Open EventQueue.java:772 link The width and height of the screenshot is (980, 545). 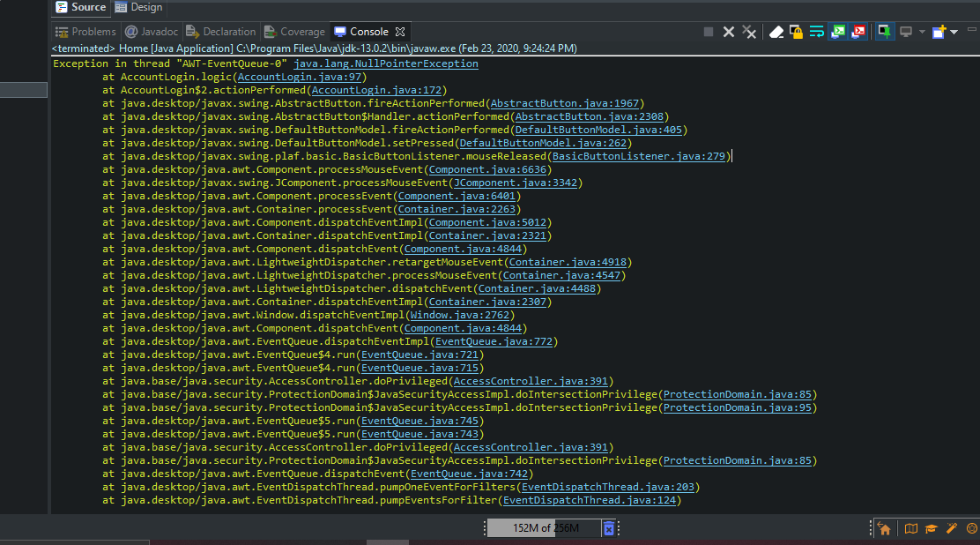pos(494,341)
